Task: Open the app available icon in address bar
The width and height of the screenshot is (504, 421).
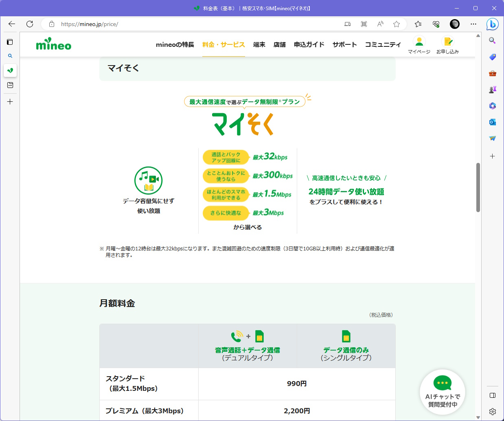Action: click(x=348, y=24)
